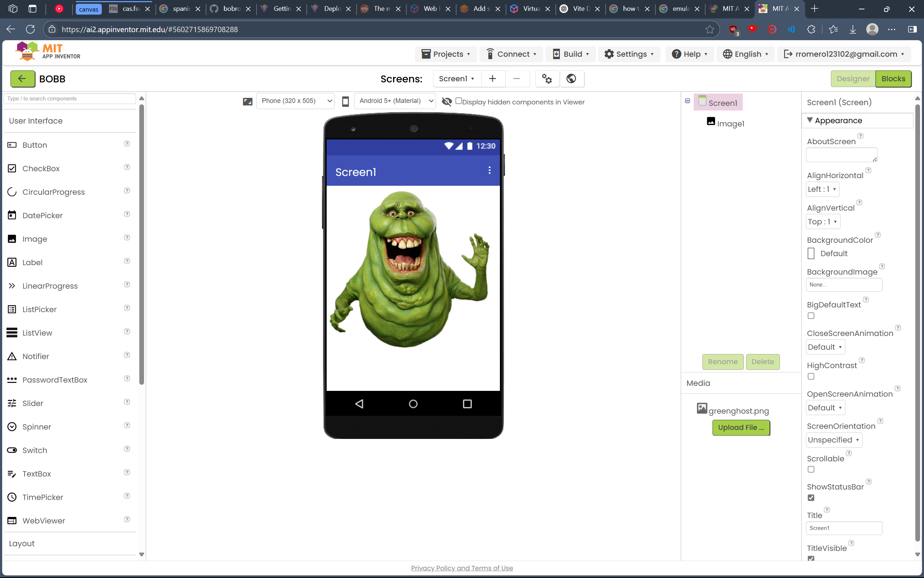Select the CheckBox palette component
This screenshot has width=924, height=578.
41,169
